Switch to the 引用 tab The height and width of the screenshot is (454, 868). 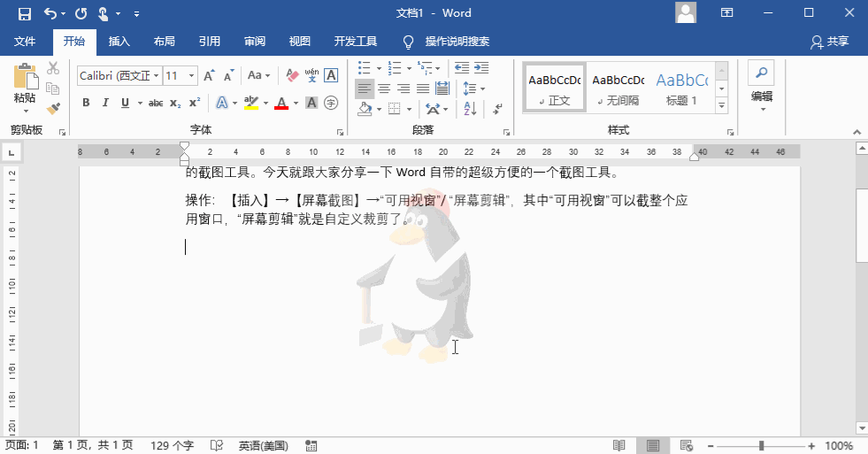[210, 42]
